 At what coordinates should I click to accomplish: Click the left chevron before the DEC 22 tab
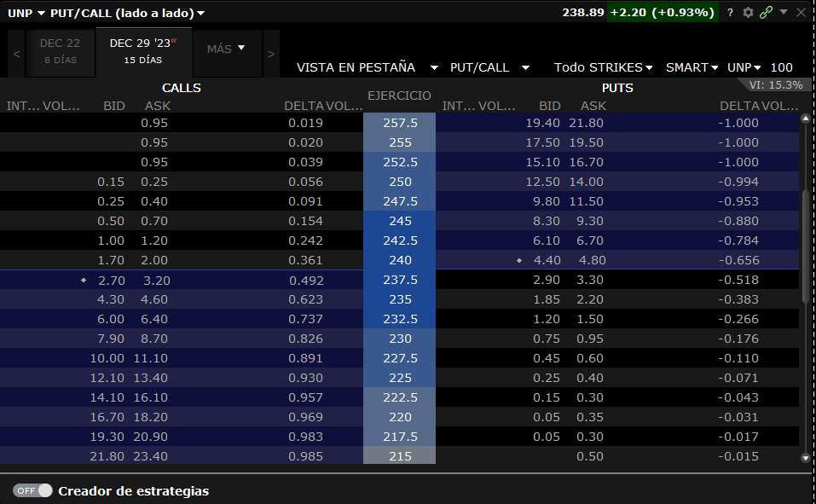click(x=14, y=52)
